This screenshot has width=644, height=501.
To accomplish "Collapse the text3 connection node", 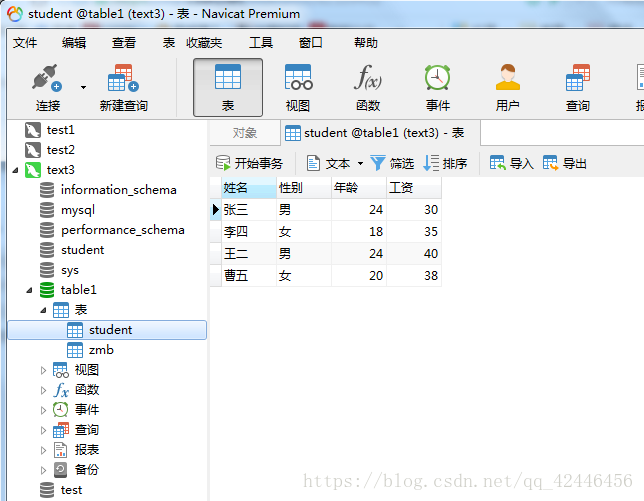I will tap(15, 170).
